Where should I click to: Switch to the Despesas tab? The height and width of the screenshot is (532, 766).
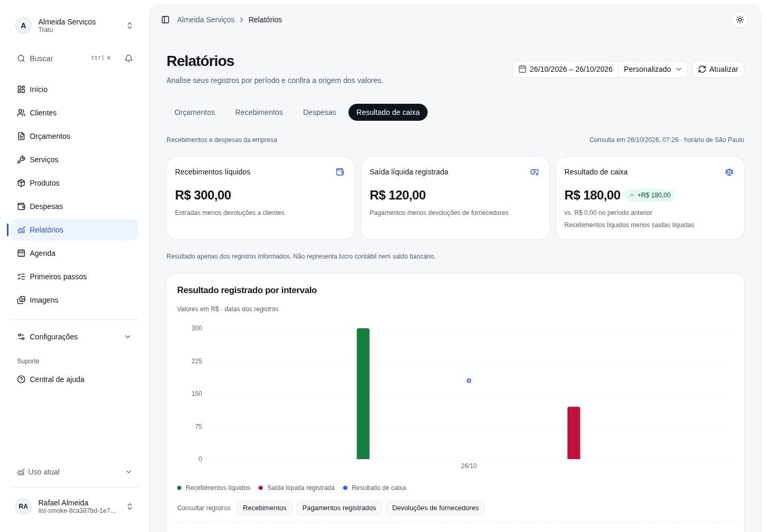coord(320,112)
